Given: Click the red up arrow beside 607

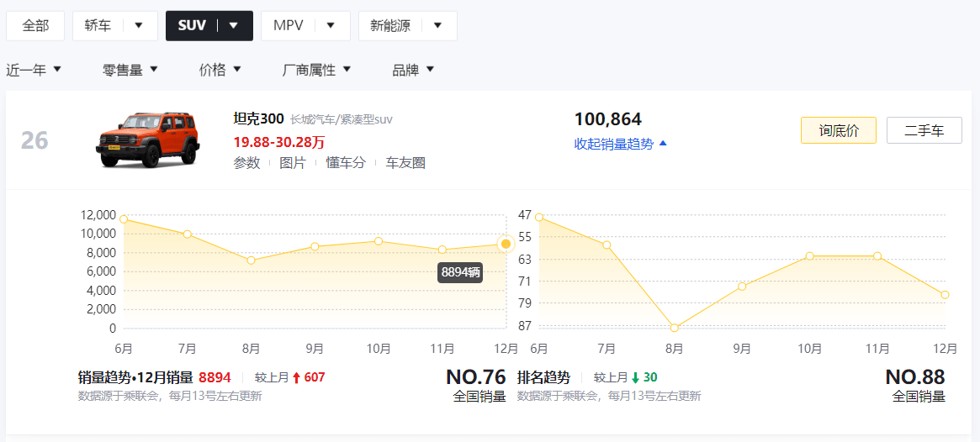Looking at the screenshot, I should tap(297, 377).
